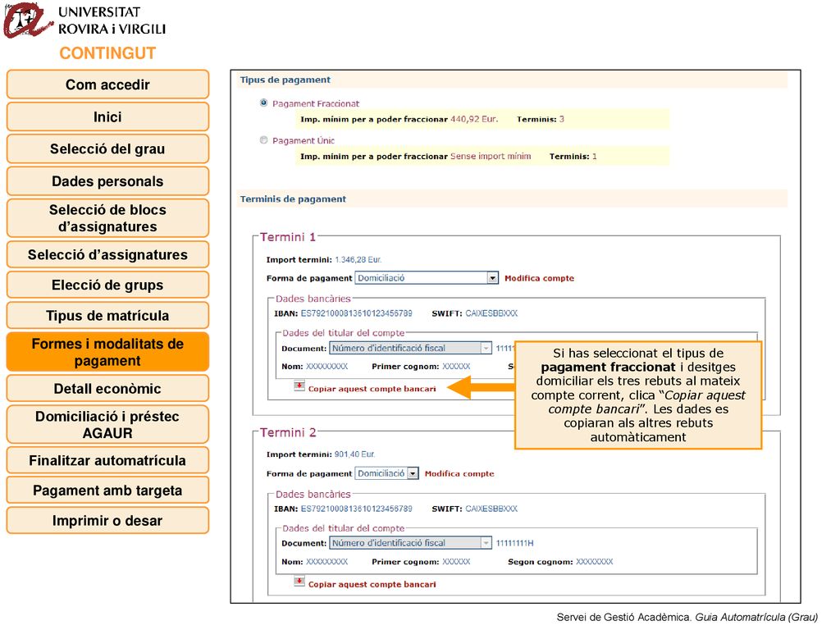The image size is (840, 630).
Task: Click Termini 2 SWIFT code CAIXESBBXXX
Action: pos(491,509)
